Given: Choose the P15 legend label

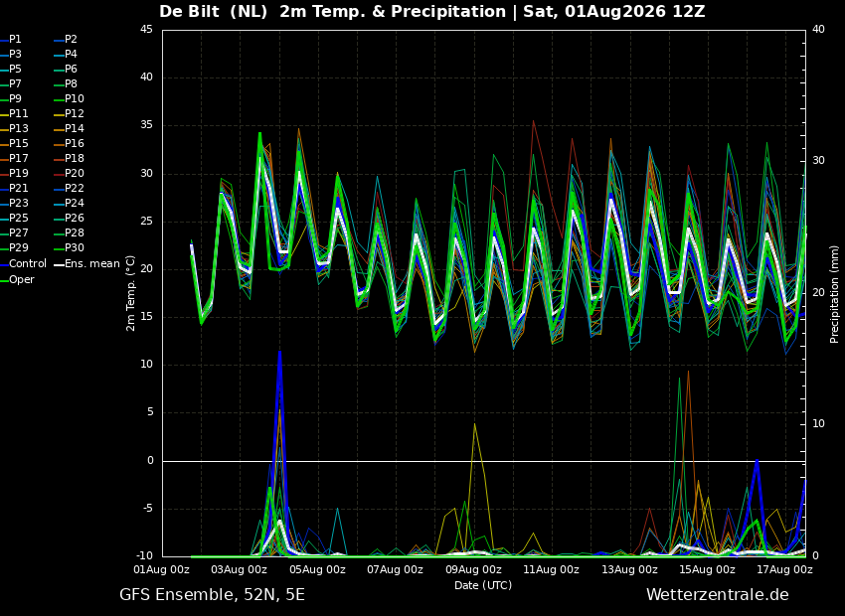Looking at the screenshot, I should tap(14, 144).
